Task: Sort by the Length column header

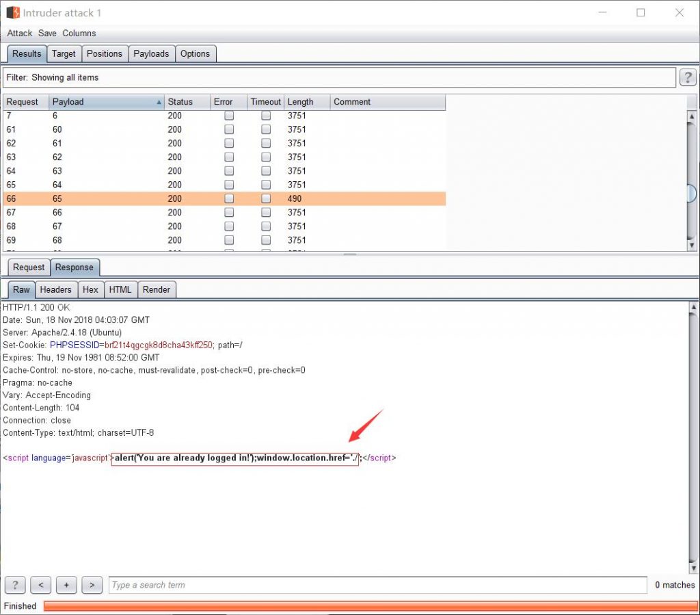Action: (307, 102)
